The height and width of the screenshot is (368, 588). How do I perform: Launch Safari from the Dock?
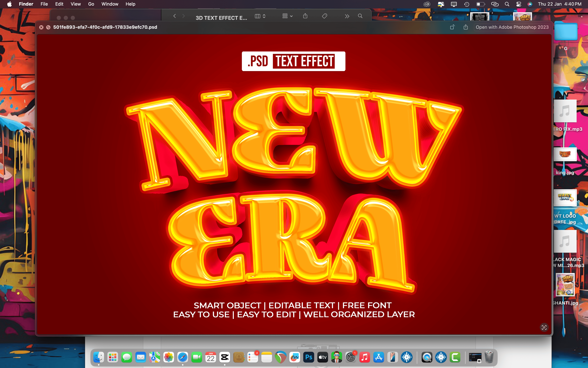click(x=183, y=357)
